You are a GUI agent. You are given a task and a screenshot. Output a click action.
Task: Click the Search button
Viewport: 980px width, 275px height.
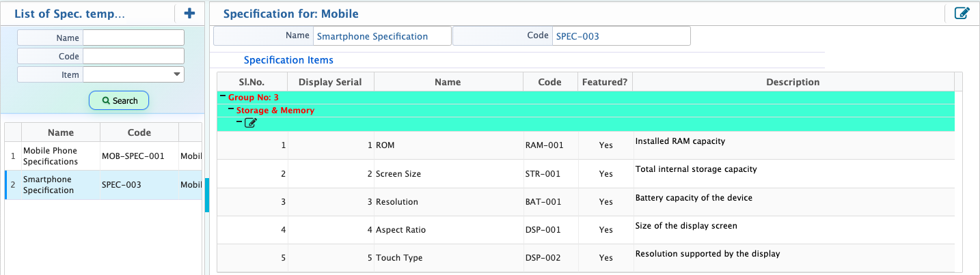[119, 100]
